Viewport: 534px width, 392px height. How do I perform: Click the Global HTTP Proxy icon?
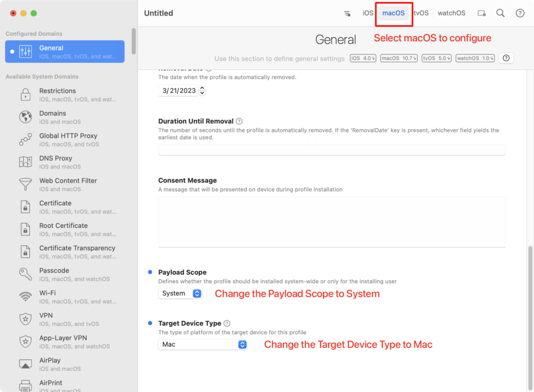(x=26, y=140)
